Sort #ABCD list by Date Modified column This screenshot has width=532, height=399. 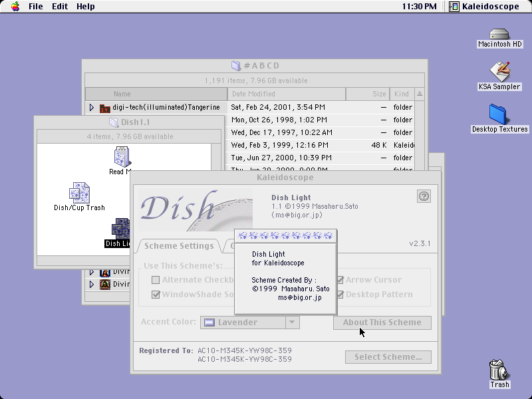click(287, 94)
